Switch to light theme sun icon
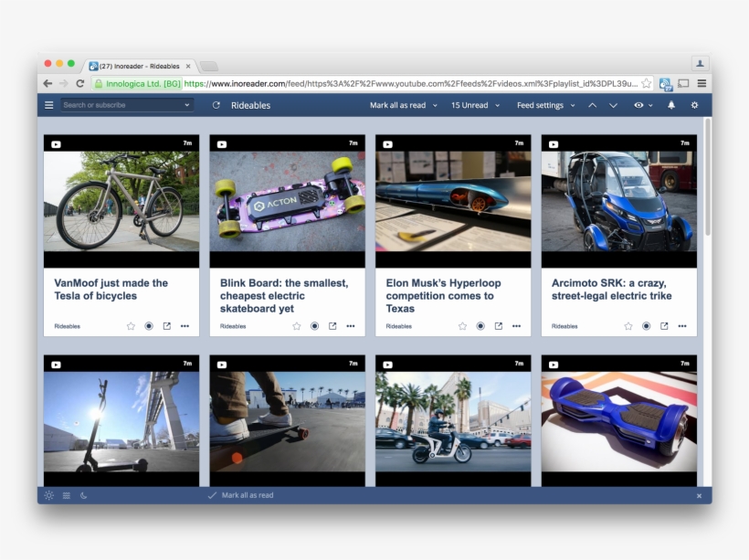This screenshot has height=560, width=749. pos(48,495)
